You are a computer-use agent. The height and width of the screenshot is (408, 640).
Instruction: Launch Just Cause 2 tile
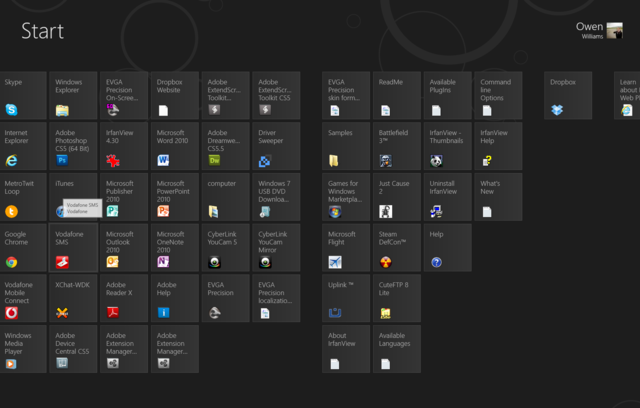point(397,197)
